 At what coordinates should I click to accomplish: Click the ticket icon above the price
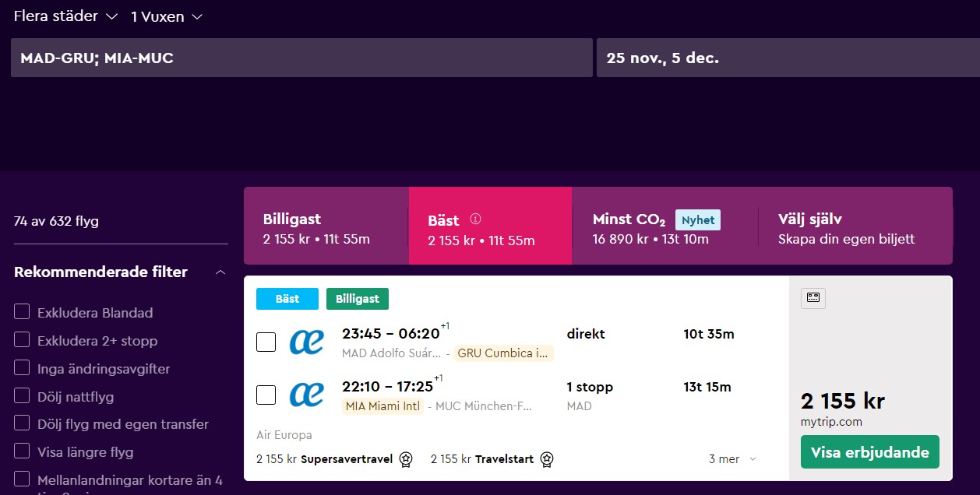pyautogui.click(x=813, y=298)
